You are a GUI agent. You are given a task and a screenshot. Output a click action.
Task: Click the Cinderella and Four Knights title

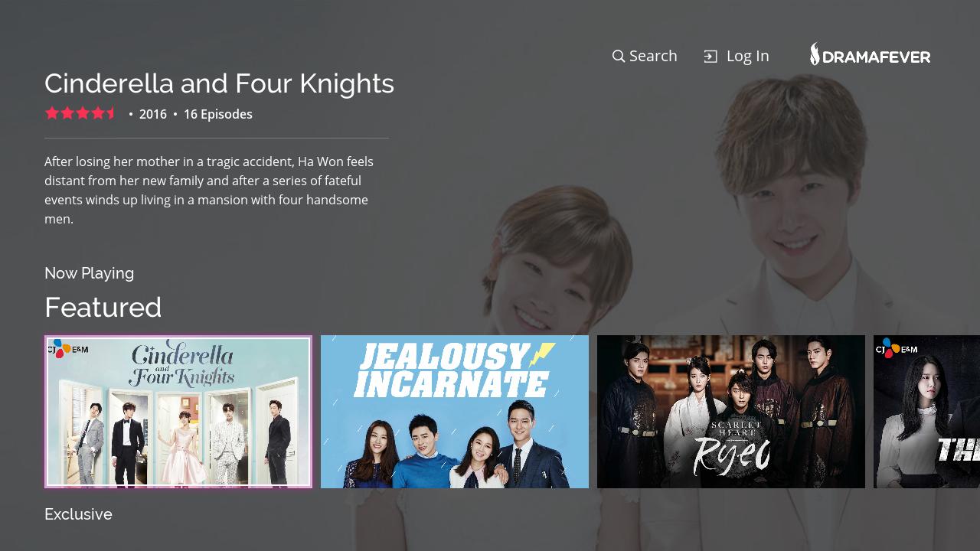(219, 83)
